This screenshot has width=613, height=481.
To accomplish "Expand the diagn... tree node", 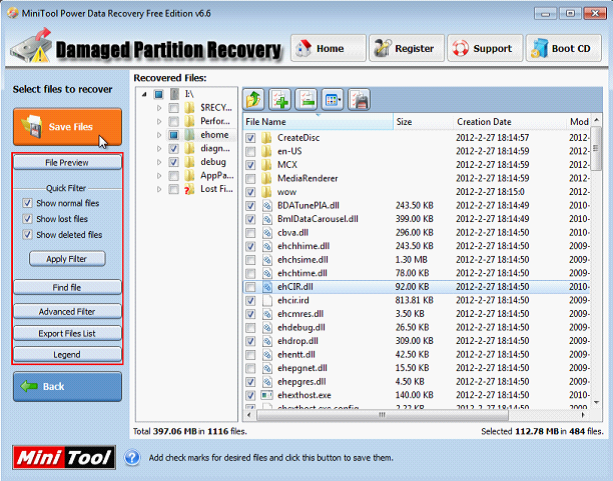I will (x=159, y=149).
